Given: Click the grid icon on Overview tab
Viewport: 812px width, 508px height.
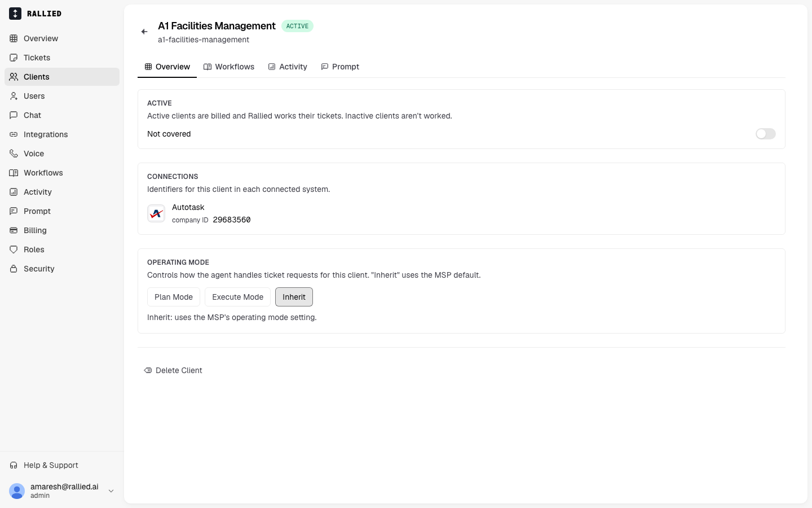Looking at the screenshot, I should (148, 67).
